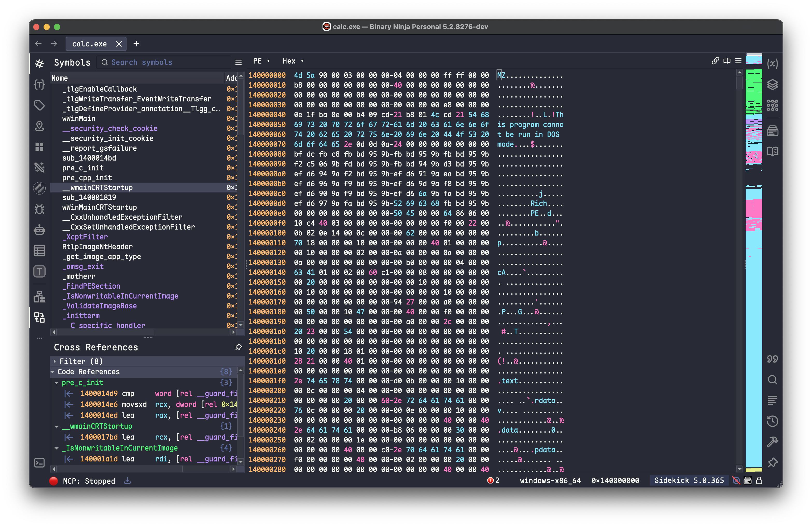Click the Sidekick 5.0.365 status label
Viewport: 812px width, 526px height.
tap(689, 481)
